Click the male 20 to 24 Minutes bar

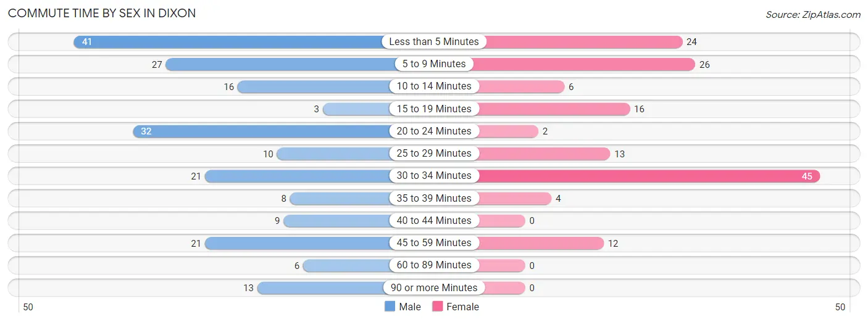pos(261,131)
